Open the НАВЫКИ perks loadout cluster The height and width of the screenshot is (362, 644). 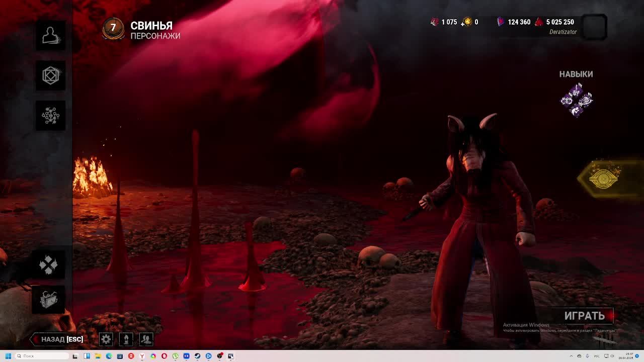pyautogui.click(x=577, y=100)
